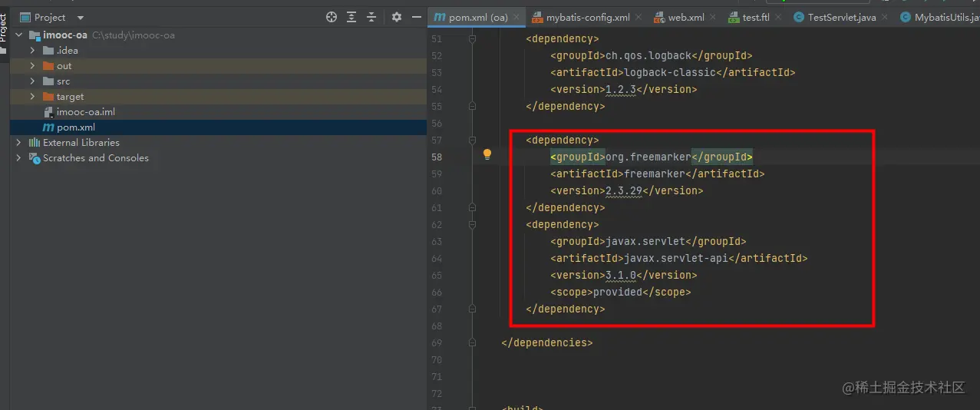Click the .idea folder icon

(x=48, y=51)
